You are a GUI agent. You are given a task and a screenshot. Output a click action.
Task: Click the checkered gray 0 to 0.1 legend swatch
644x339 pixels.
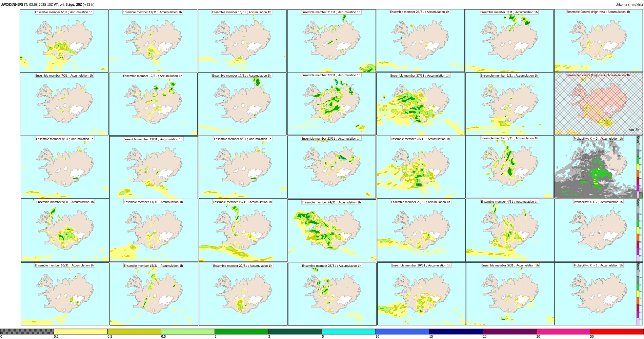pos(27,332)
